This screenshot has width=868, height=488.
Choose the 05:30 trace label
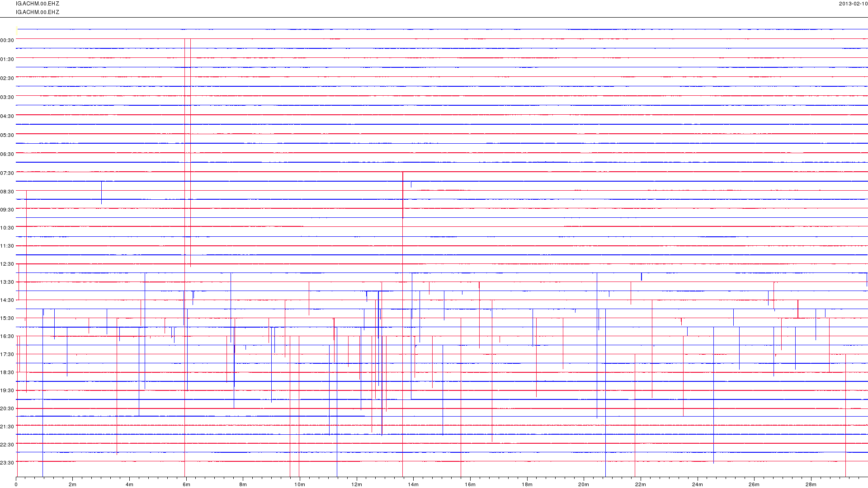coord(7,135)
